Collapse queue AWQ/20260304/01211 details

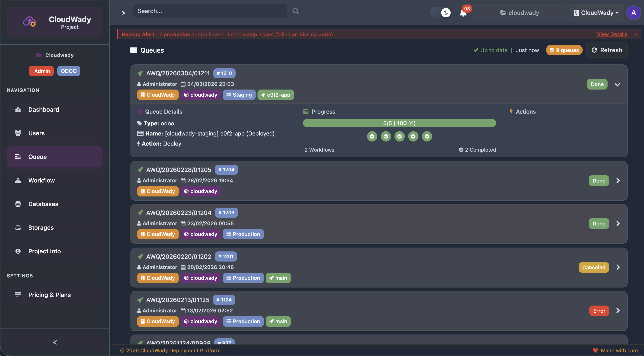pyautogui.click(x=617, y=84)
